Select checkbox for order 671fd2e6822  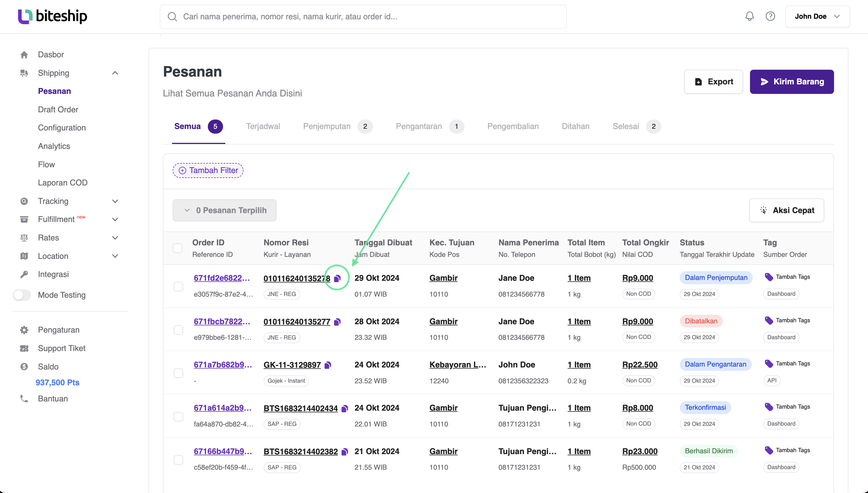pyautogui.click(x=178, y=287)
